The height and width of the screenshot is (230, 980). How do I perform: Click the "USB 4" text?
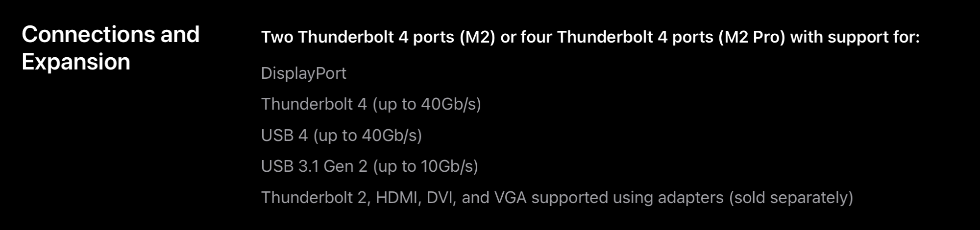284,136
